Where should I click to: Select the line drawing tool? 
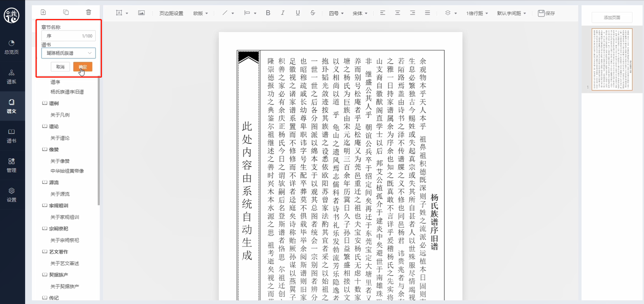pyautogui.click(x=225, y=13)
